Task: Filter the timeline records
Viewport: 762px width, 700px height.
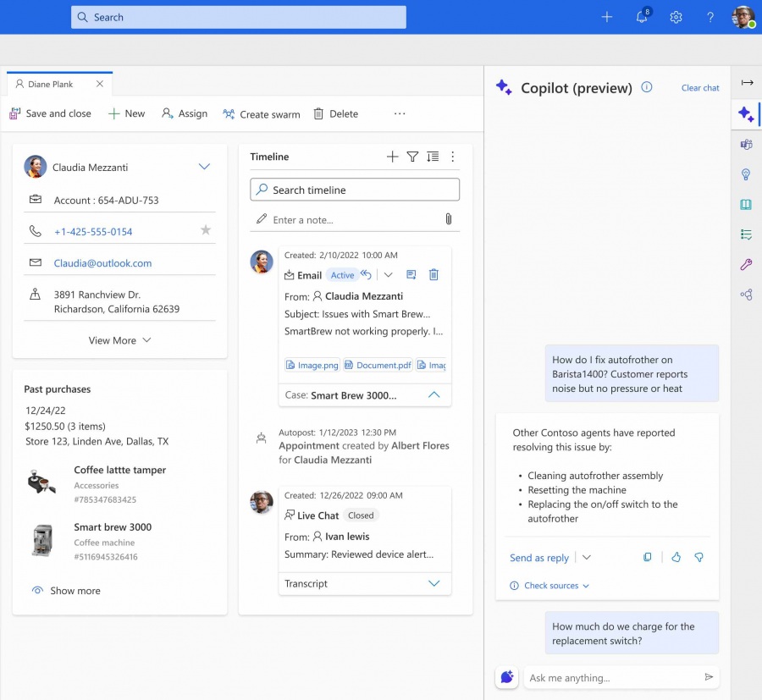Action: pyautogui.click(x=412, y=157)
